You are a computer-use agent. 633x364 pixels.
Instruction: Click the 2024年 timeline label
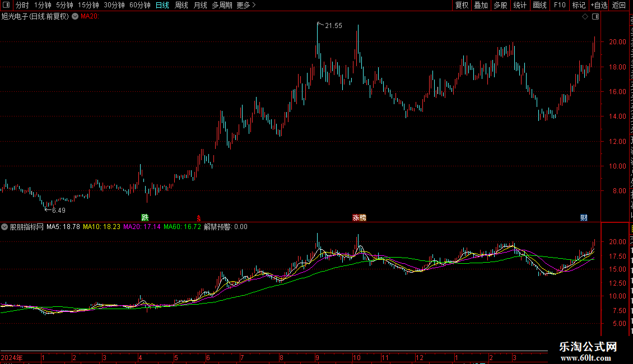click(x=12, y=357)
